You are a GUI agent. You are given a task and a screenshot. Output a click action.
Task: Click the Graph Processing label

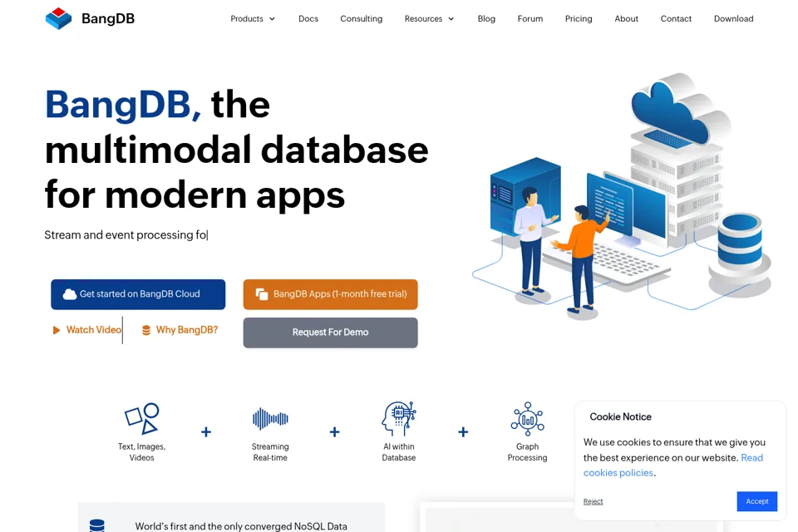(527, 452)
